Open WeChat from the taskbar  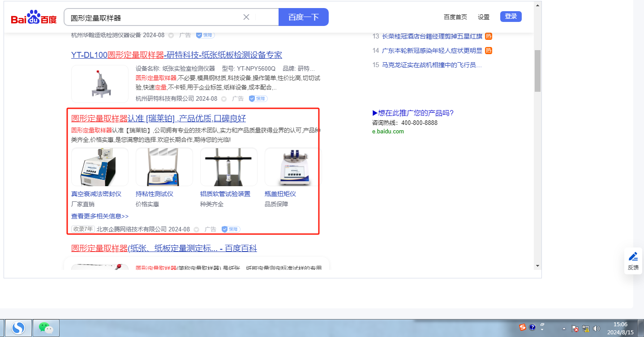[x=46, y=328]
